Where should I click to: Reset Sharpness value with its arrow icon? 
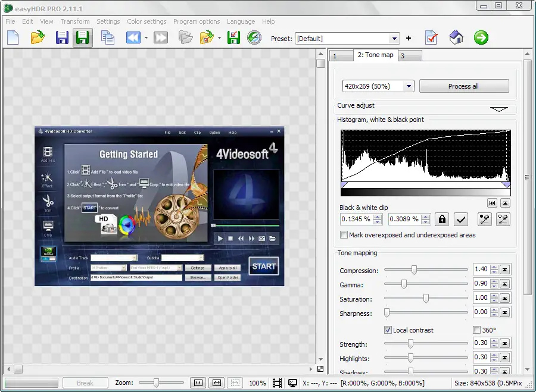tap(505, 312)
